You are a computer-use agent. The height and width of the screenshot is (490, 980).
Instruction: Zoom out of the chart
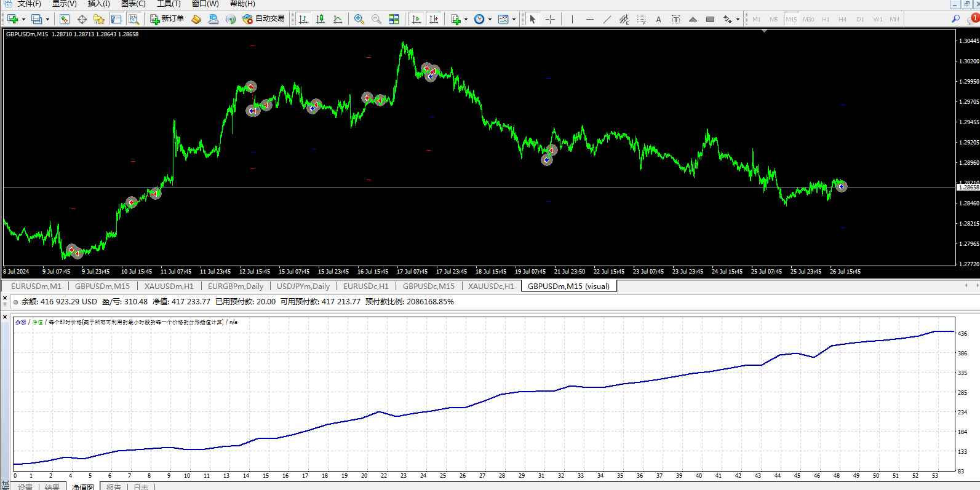(x=376, y=19)
